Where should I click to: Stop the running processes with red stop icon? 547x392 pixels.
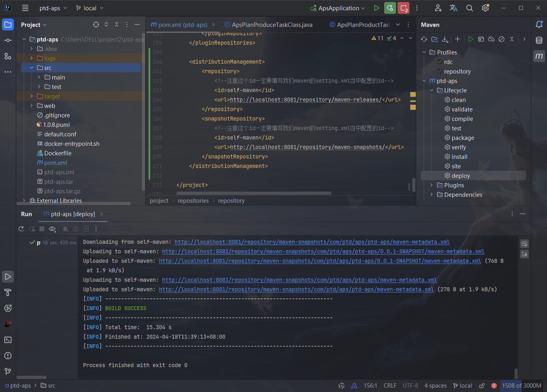[x=404, y=8]
